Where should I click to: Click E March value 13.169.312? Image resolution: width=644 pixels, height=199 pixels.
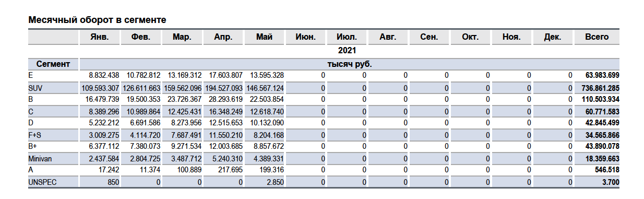185,75
